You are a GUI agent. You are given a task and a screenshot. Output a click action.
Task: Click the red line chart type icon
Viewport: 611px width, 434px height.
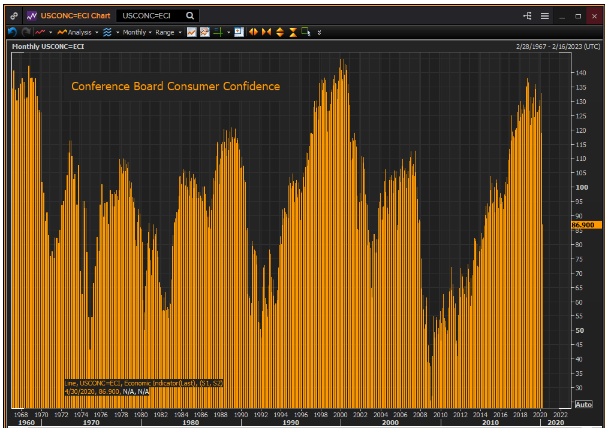[x=40, y=32]
